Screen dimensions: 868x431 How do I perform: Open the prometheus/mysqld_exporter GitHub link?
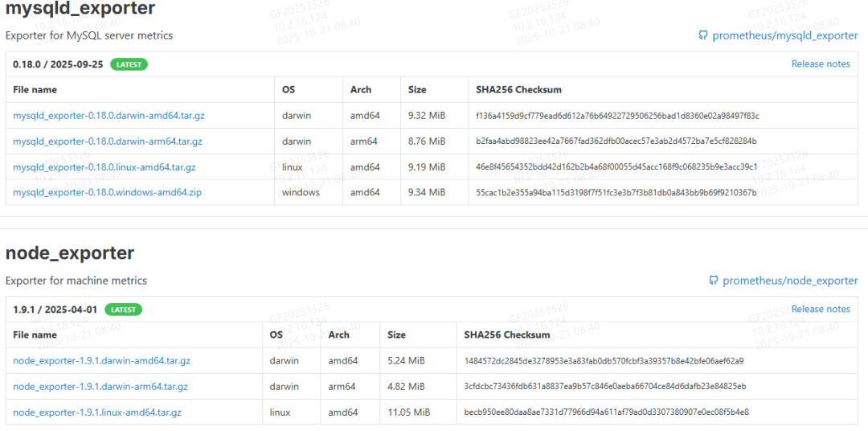pos(785,36)
